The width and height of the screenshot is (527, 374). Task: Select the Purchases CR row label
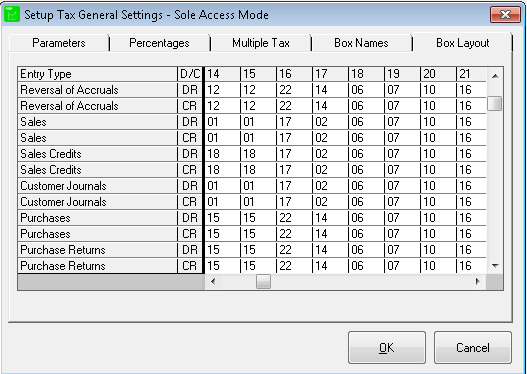click(97, 234)
